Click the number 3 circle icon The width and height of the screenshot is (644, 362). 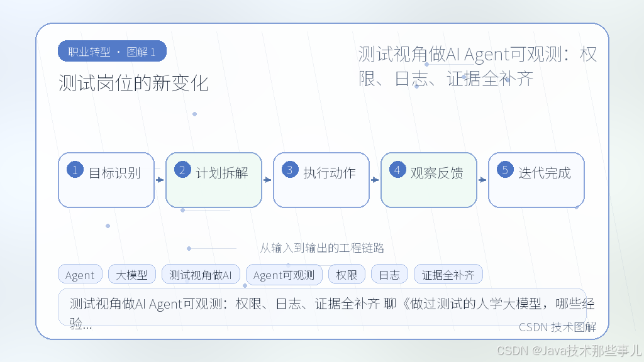(290, 170)
